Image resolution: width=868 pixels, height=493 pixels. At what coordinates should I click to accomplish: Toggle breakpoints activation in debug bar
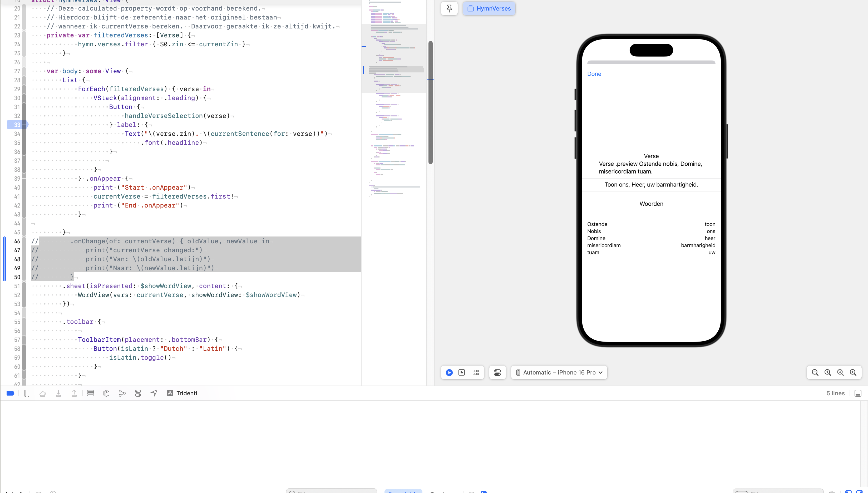[10, 393]
